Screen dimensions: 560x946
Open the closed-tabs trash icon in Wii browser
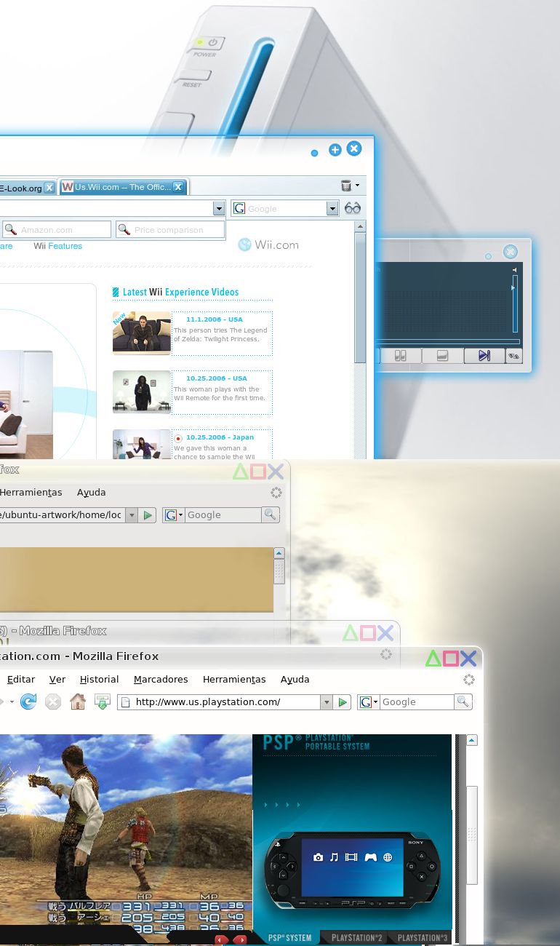click(346, 186)
